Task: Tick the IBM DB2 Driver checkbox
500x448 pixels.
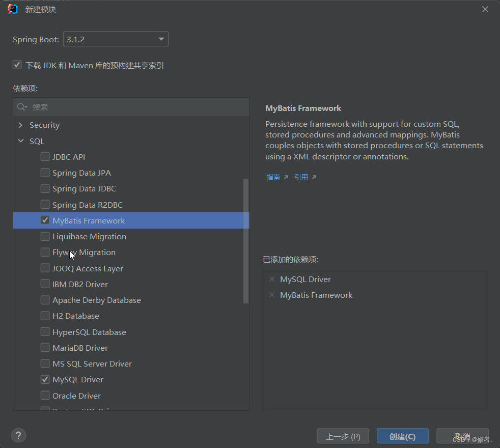Action: pyautogui.click(x=45, y=284)
